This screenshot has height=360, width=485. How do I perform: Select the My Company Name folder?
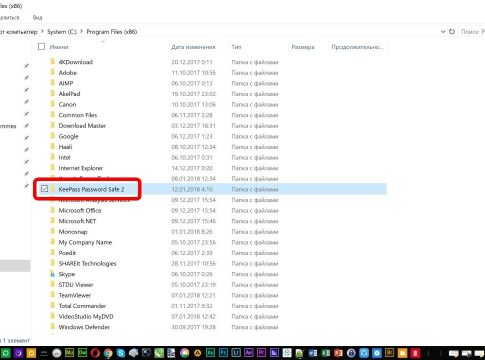click(x=85, y=242)
